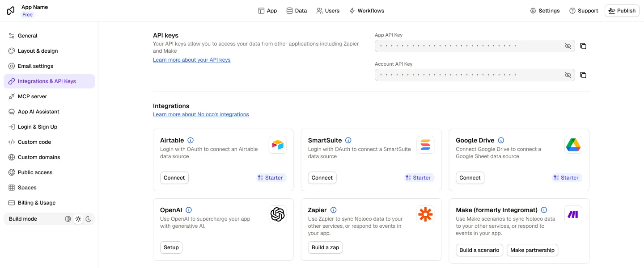This screenshot has height=268, width=644.
Task: Copy the App API Key
Action: (x=583, y=46)
